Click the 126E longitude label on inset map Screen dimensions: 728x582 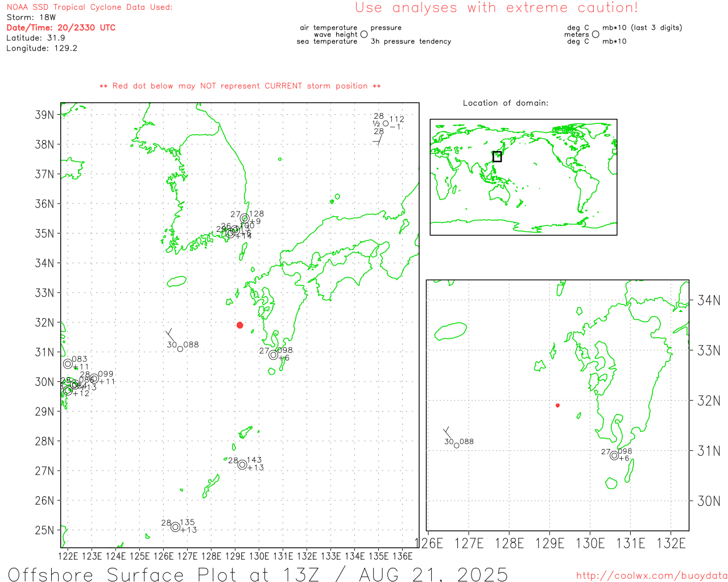[x=429, y=543]
